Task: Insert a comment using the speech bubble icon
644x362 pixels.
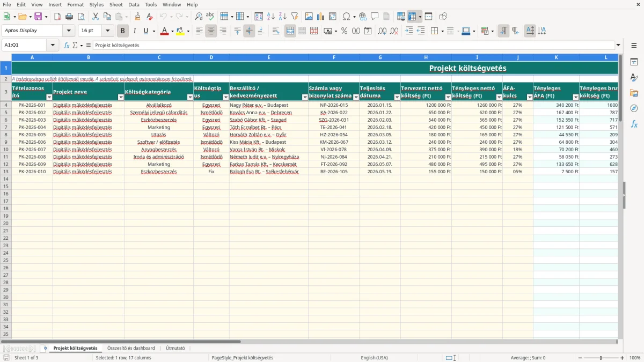Action: [375, 17]
